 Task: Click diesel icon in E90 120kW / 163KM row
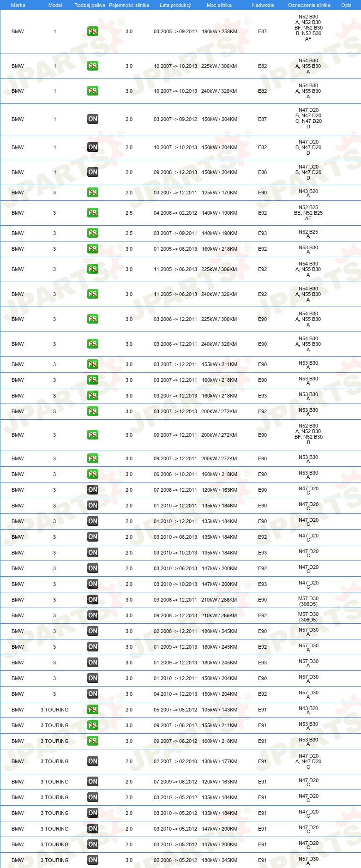[93, 490]
